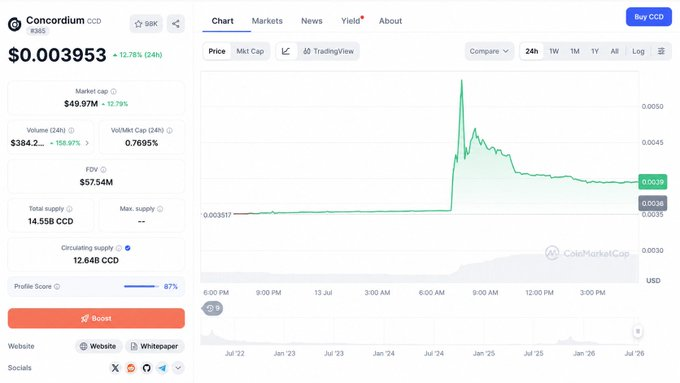Open the News tab
The image size is (680, 383).
312,21
